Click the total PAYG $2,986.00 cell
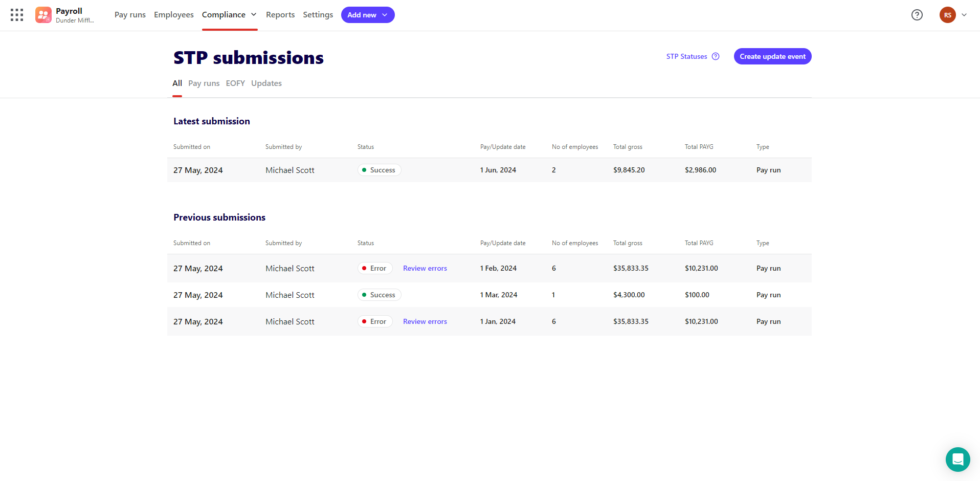980x481 pixels. pos(701,170)
